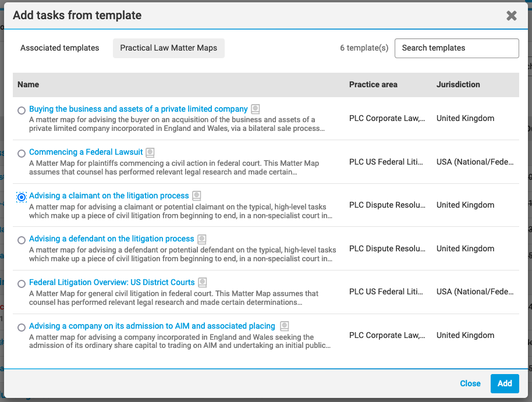Choose the Advising a defendant radio option

click(x=22, y=240)
